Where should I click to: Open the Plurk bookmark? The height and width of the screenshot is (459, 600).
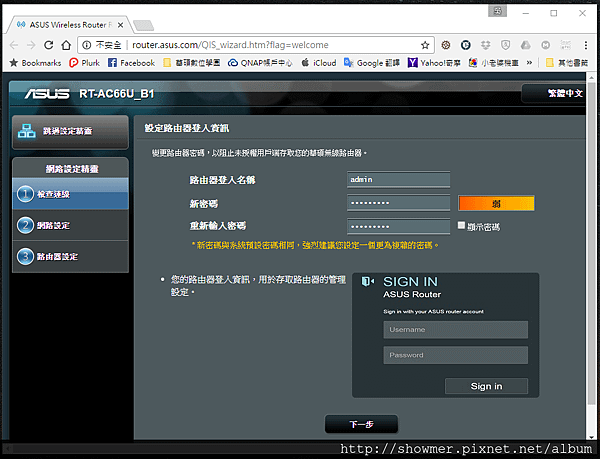point(85,62)
